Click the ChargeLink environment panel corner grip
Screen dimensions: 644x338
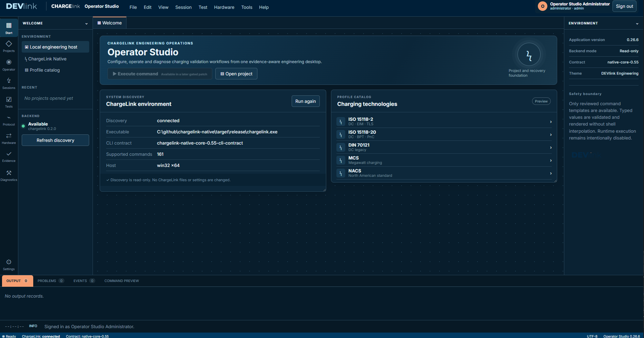(325, 190)
